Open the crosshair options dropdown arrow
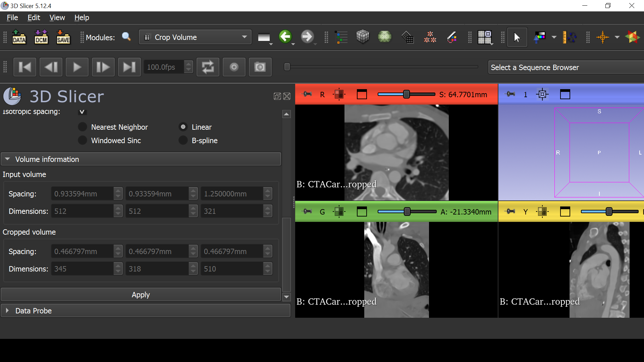The height and width of the screenshot is (362, 644). pyautogui.click(x=617, y=37)
